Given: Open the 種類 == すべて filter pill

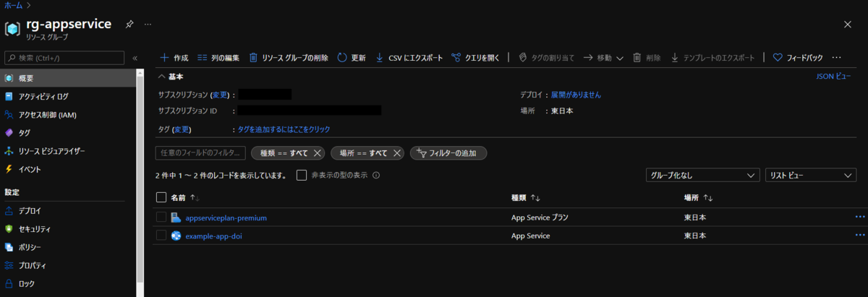Looking at the screenshot, I should (283, 153).
